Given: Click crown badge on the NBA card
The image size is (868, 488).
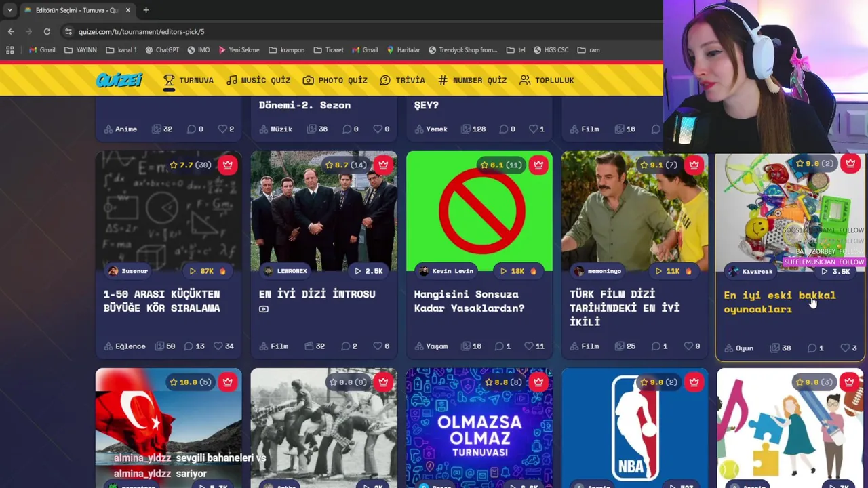Looking at the screenshot, I should (x=694, y=382).
